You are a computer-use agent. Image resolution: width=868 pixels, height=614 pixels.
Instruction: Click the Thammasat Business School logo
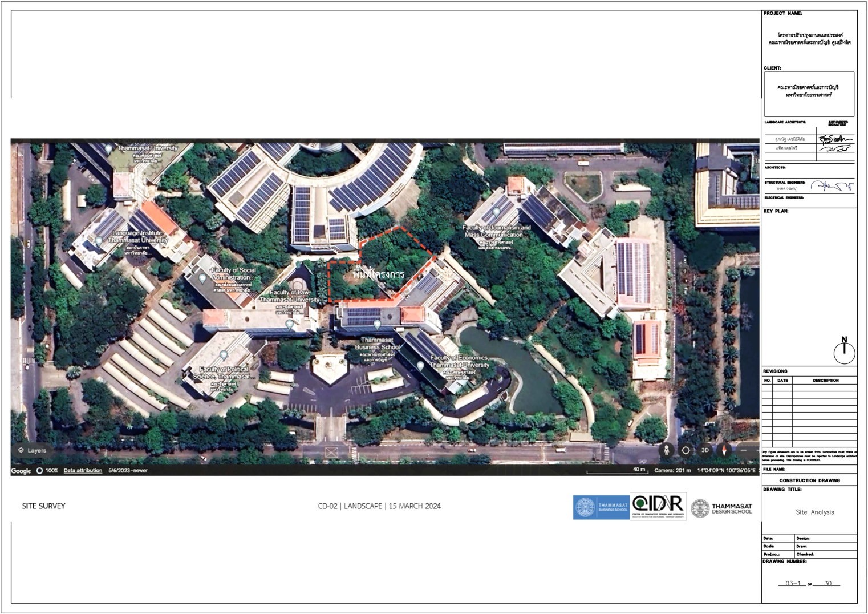tap(601, 507)
